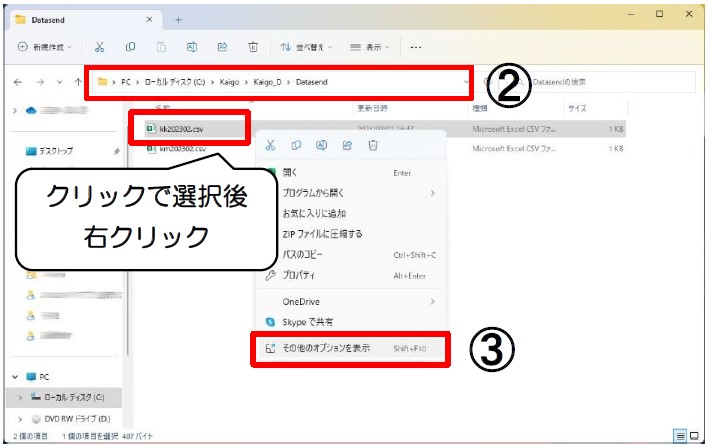The image size is (709, 448).
Task: Select デスクトップ in the navigation pane
Action: [50, 151]
